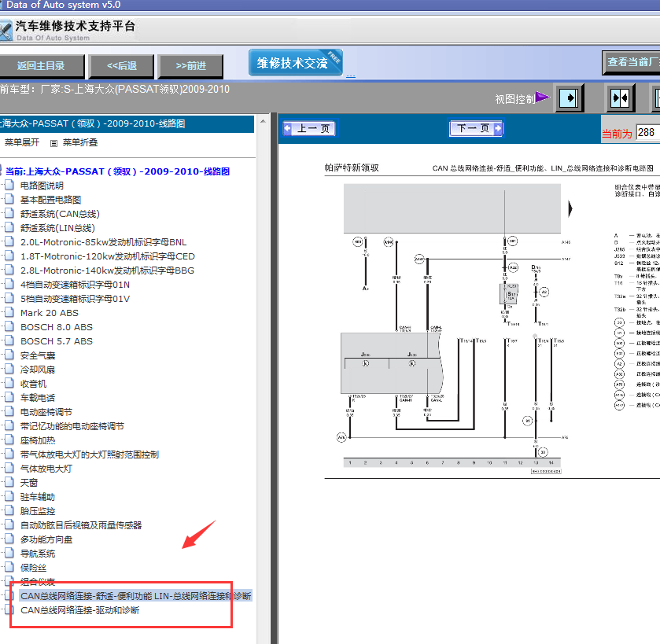Click the purple arrow by 视图控制
660x644 pixels.
543,98
